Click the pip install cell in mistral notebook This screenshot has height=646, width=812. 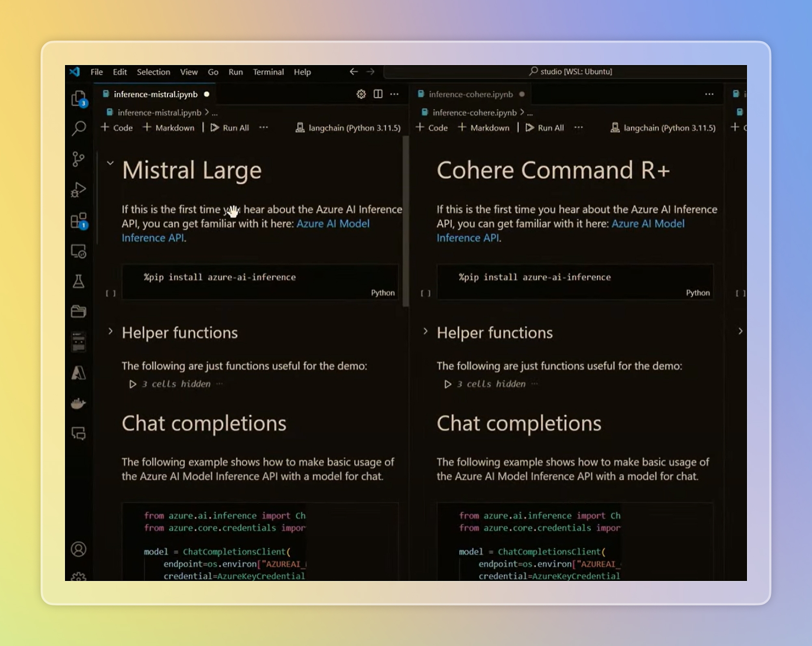[x=260, y=282]
